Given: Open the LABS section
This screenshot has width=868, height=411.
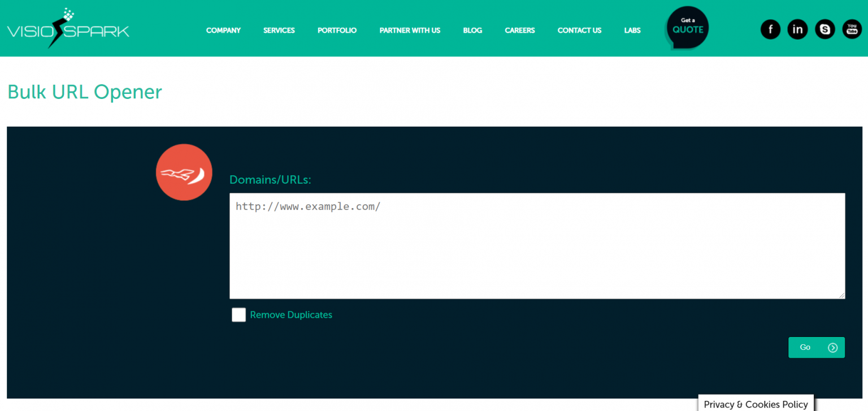Looking at the screenshot, I should tap(632, 31).
